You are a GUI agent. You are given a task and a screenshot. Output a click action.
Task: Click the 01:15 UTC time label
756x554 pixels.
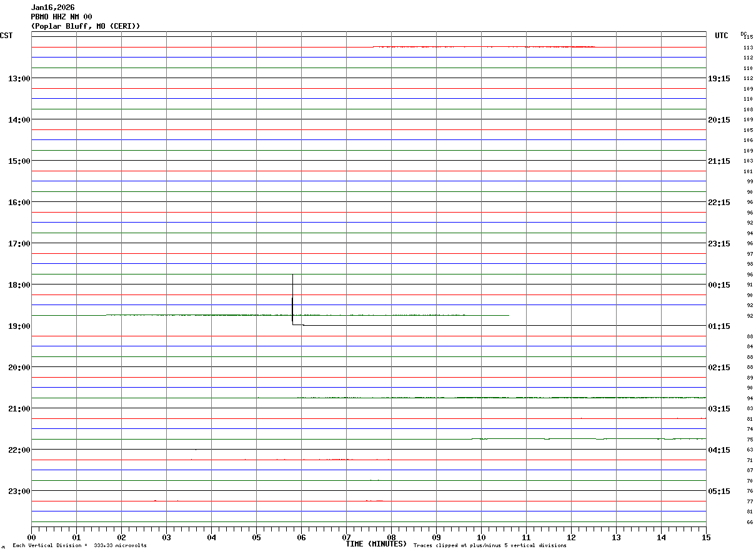[x=719, y=326]
